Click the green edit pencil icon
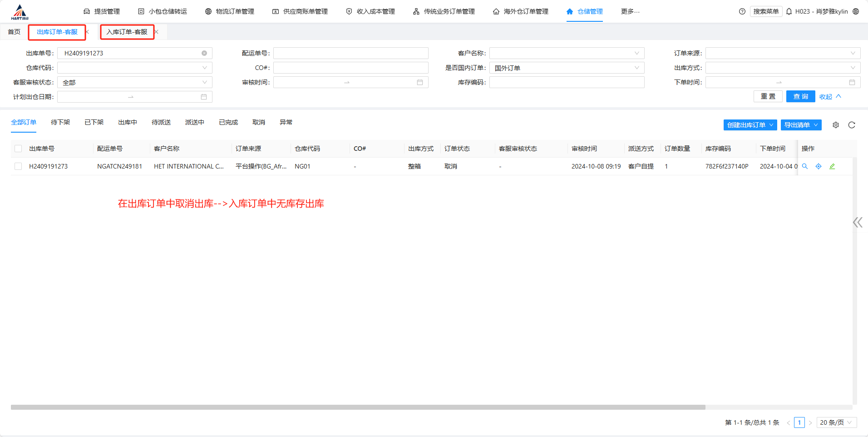 [832, 166]
